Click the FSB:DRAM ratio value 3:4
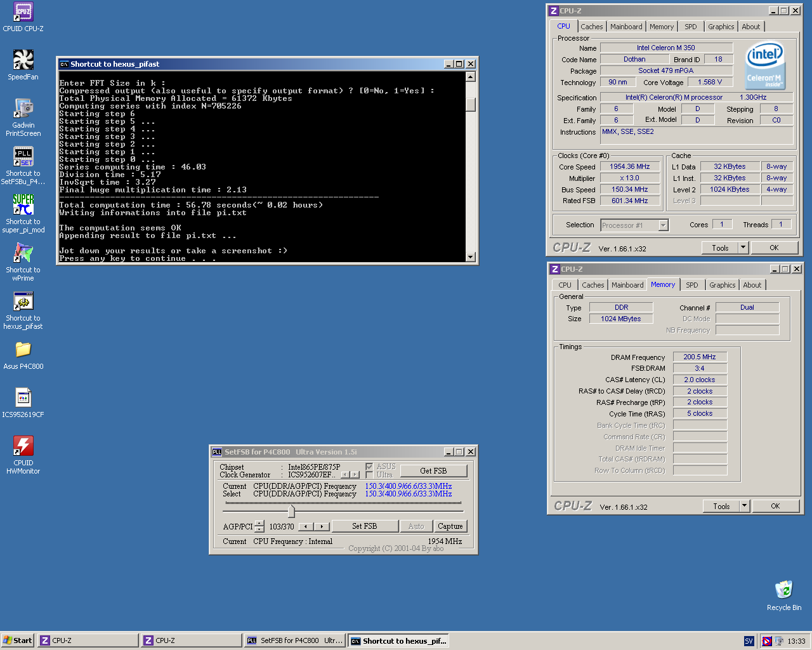This screenshot has height=650, width=812. pos(700,368)
